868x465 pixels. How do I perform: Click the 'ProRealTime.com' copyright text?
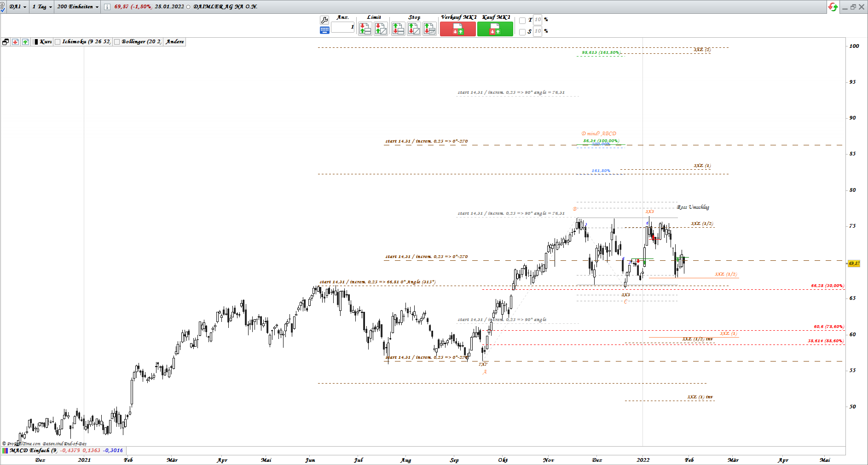pyautogui.click(x=23, y=444)
